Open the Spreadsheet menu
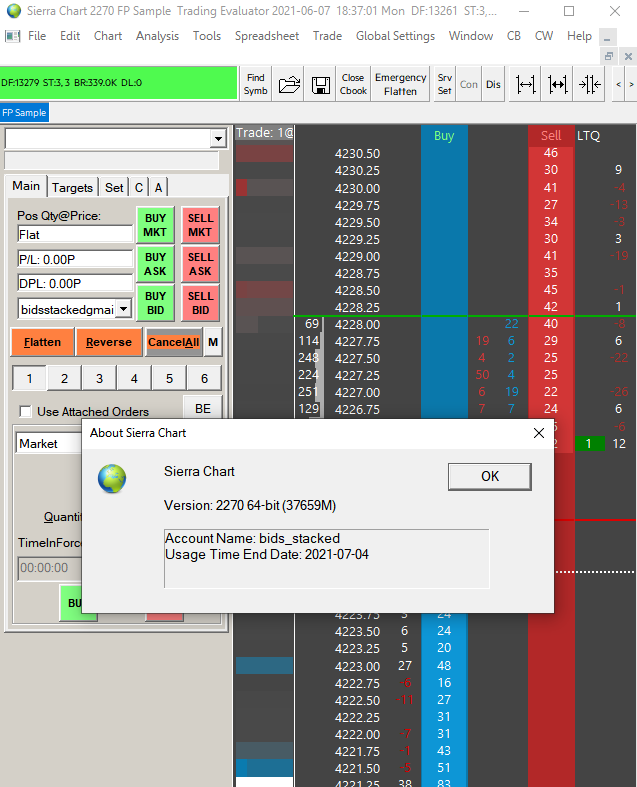Screen dimensions: 637x787 pos(267,36)
